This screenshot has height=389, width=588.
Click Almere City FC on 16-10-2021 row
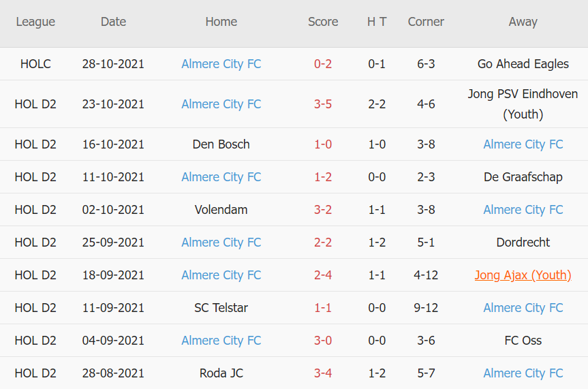[523, 144]
